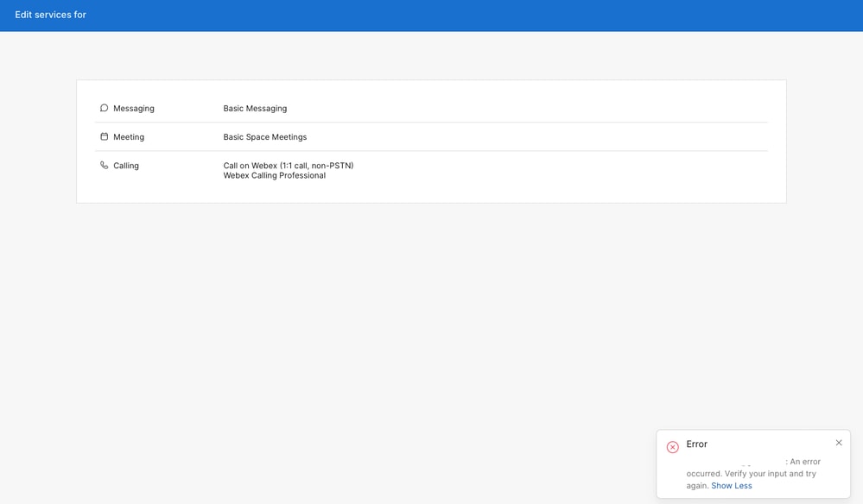Click the error occurred message text

[753, 473]
